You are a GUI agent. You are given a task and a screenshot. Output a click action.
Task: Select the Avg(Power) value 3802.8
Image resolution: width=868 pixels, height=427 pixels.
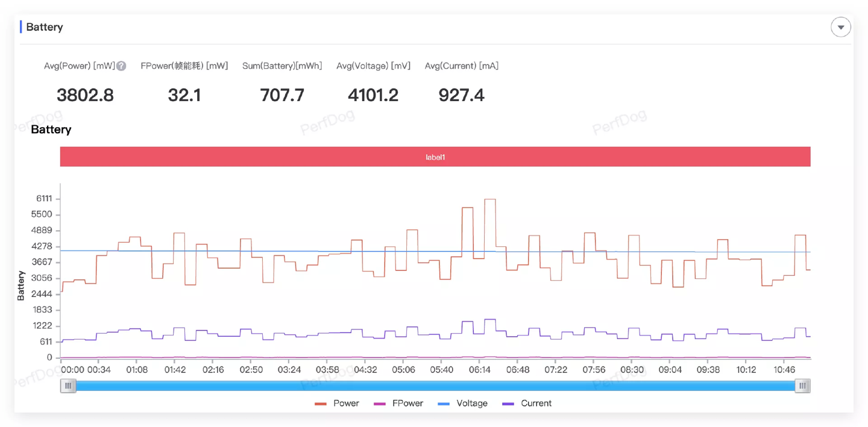85,95
